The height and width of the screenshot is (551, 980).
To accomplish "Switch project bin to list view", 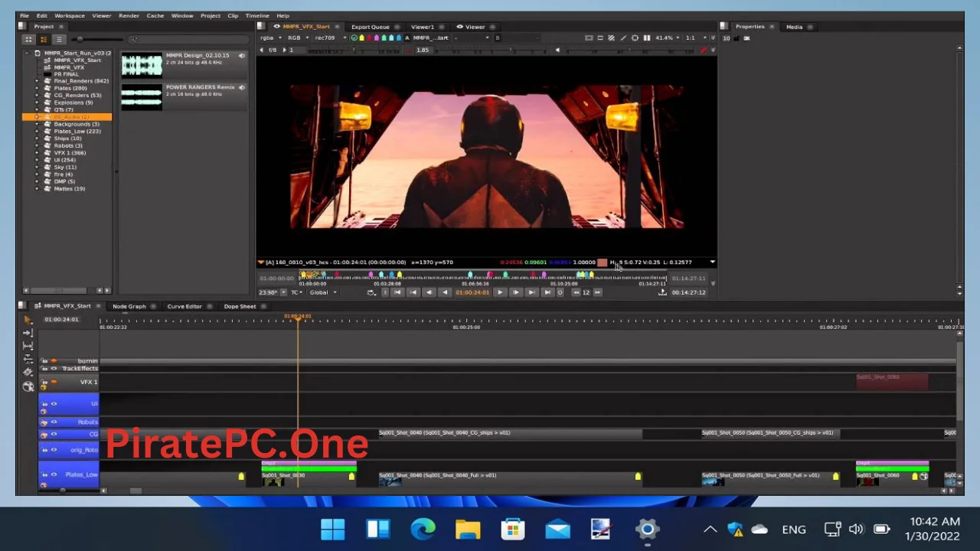I will tap(58, 39).
